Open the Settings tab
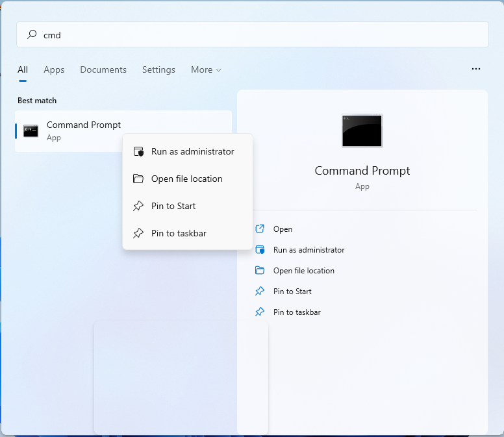The width and height of the screenshot is (504, 437). (158, 69)
